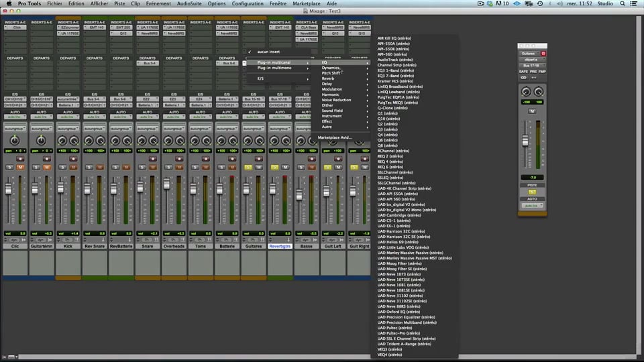The image size is (644, 362).
Task: Click the Toms track right pan knob
Action: (x=207, y=141)
